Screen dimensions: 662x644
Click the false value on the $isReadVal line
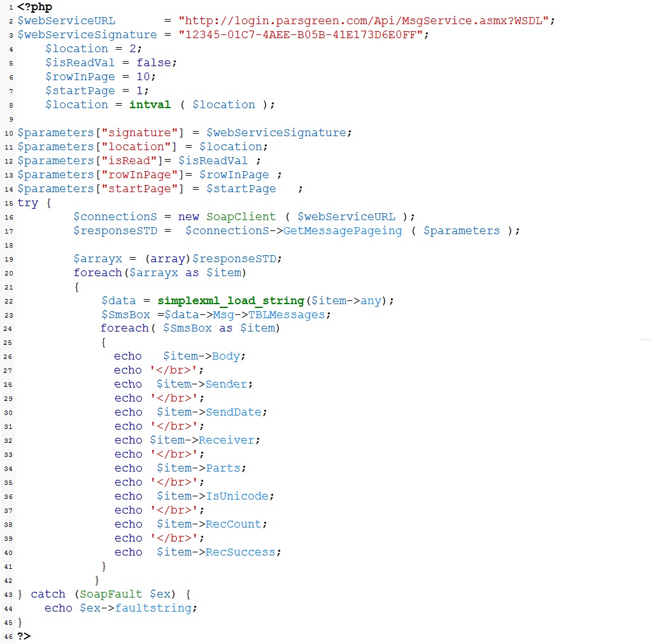(x=153, y=63)
